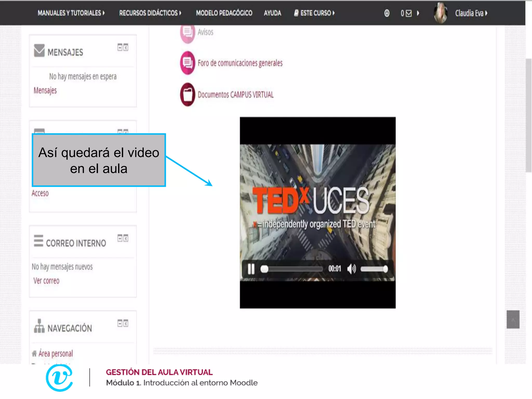The width and height of the screenshot is (532, 399).
Task: Click the page vertical scrollbar
Action: [x=529, y=116]
